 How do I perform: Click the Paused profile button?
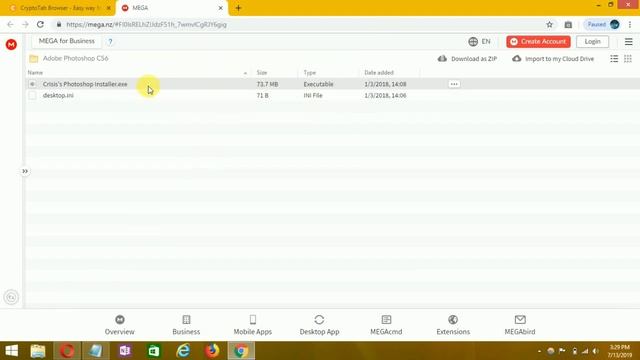(x=603, y=24)
